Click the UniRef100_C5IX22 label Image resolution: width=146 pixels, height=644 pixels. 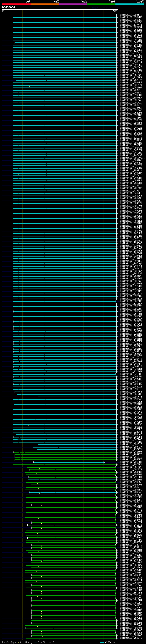click(131, 75)
